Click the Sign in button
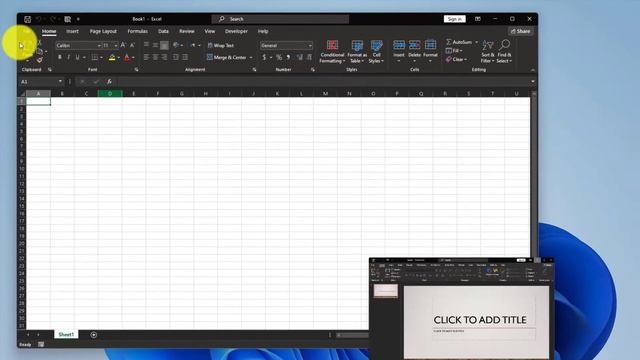Viewport: 640px width, 360px height. (454, 19)
